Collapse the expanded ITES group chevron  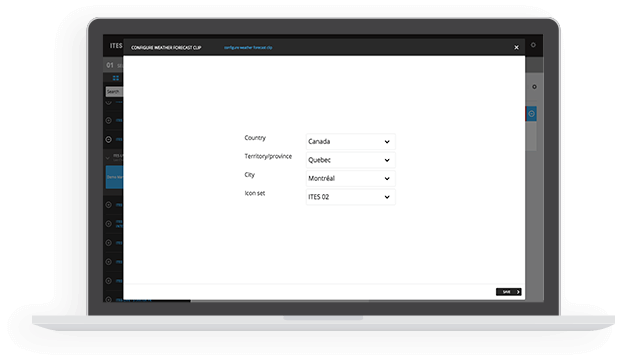(x=108, y=158)
